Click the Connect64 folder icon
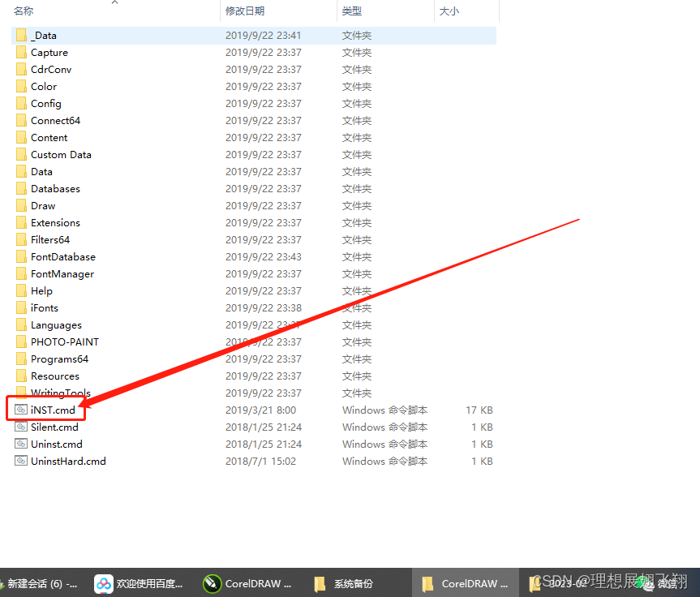Image resolution: width=700 pixels, height=597 pixels. pos(21,121)
